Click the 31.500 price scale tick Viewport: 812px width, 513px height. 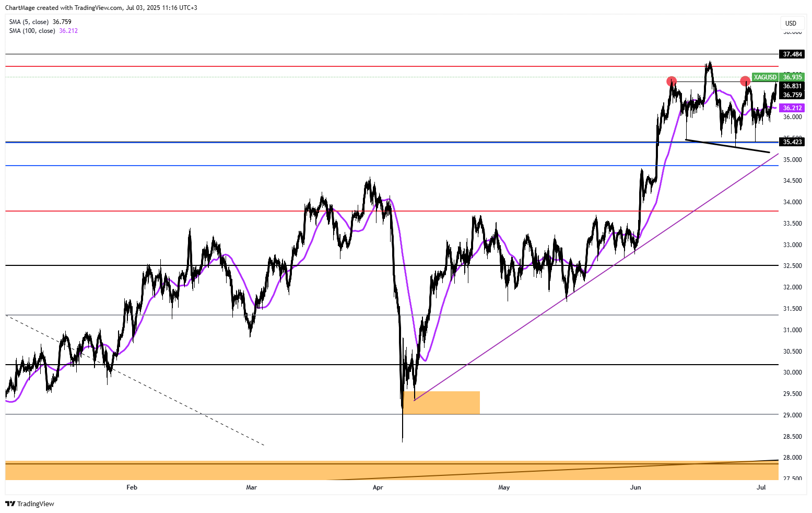pos(792,309)
